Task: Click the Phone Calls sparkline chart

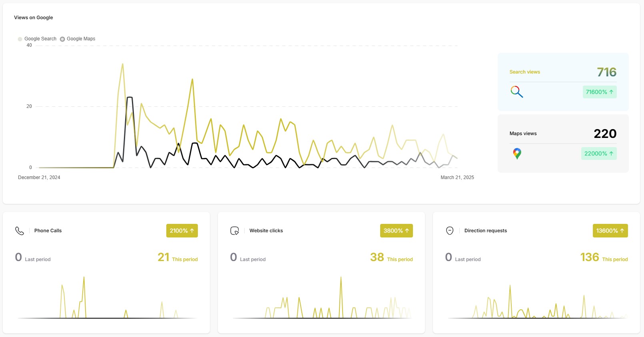Action: click(106, 298)
